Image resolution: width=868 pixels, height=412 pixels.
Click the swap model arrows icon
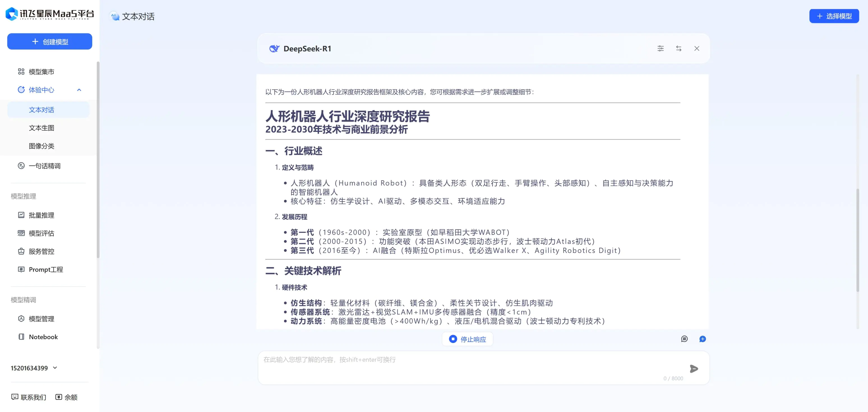[679, 48]
